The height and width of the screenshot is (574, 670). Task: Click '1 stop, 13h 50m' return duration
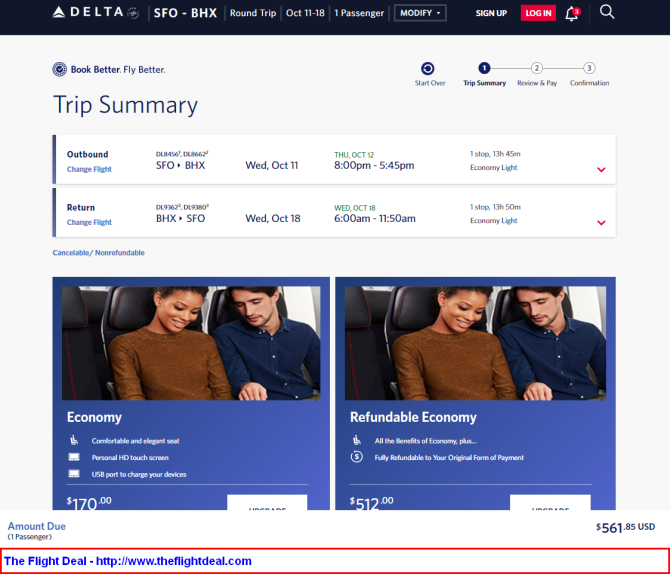(495, 207)
